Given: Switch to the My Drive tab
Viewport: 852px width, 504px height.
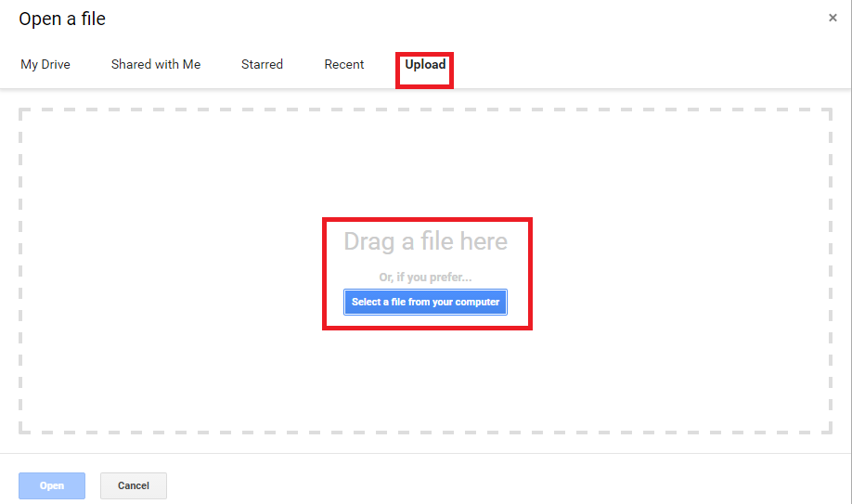Looking at the screenshot, I should pos(45,64).
